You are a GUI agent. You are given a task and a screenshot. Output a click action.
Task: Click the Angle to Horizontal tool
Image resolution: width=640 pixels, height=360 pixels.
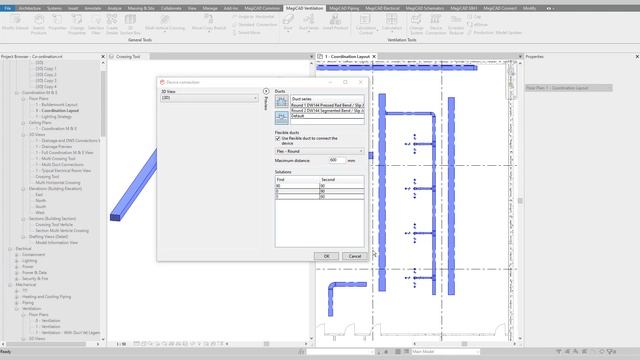(x=253, y=17)
